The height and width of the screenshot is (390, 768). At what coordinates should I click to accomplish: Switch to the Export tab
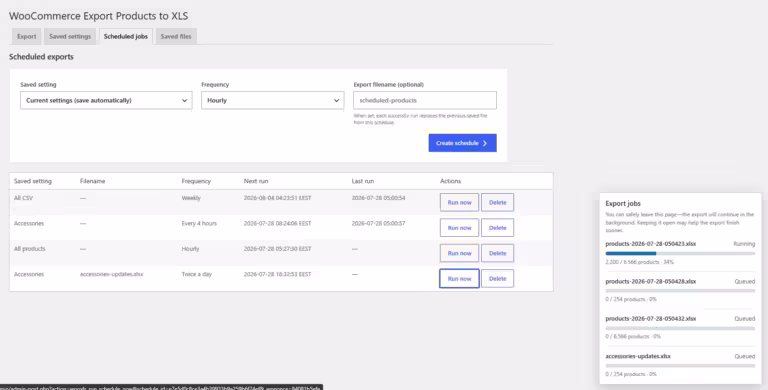click(x=26, y=36)
